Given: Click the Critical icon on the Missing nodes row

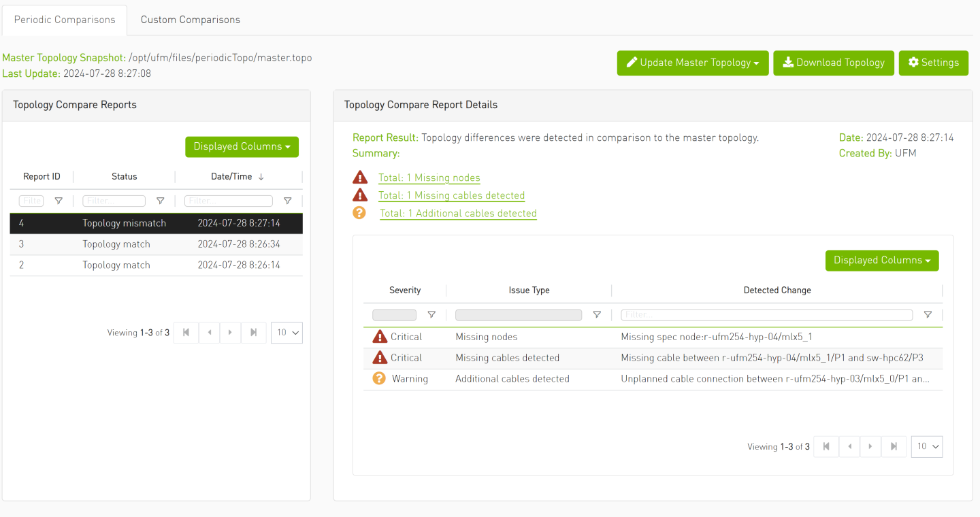Looking at the screenshot, I should [379, 336].
